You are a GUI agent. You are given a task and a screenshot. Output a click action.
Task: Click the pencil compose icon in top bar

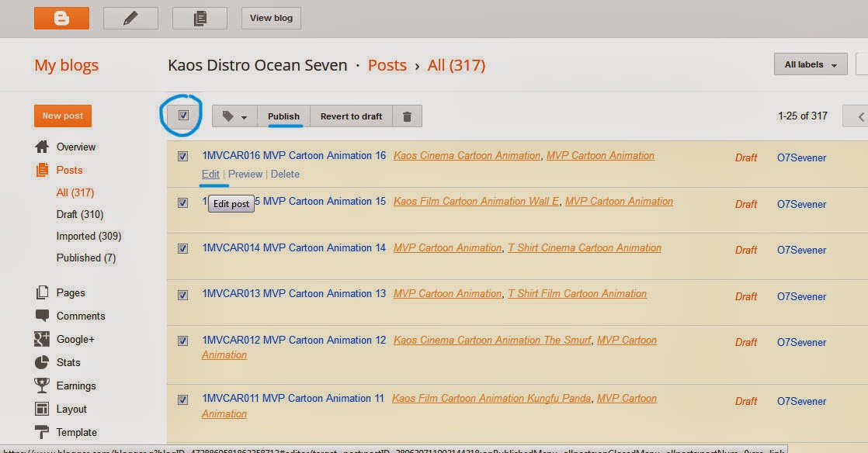click(130, 18)
